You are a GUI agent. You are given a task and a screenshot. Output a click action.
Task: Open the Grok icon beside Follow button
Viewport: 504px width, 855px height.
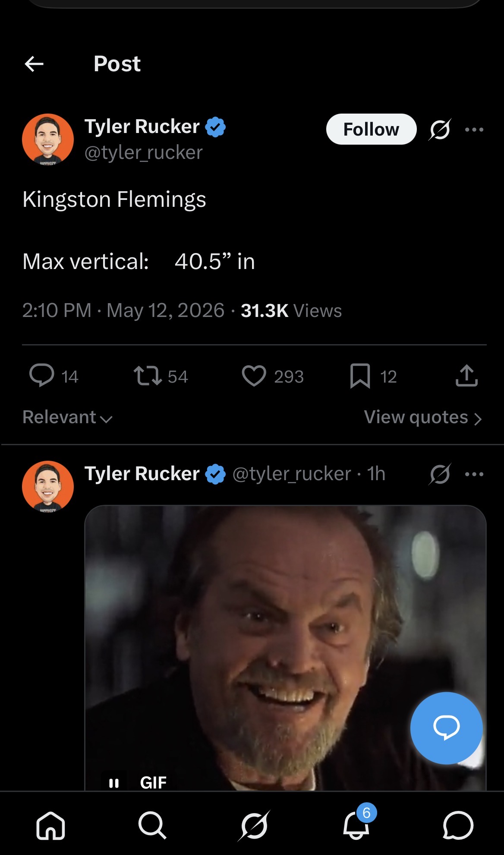(440, 129)
